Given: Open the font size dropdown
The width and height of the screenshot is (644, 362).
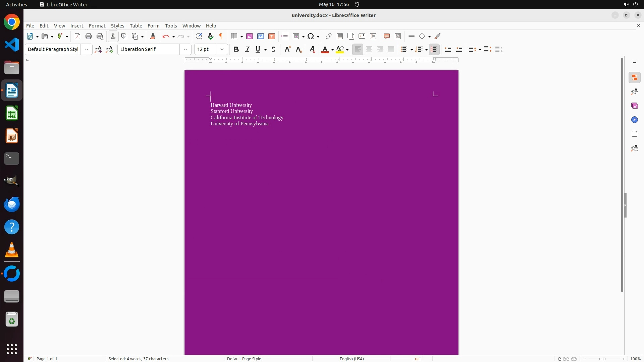Looking at the screenshot, I should (x=222, y=49).
